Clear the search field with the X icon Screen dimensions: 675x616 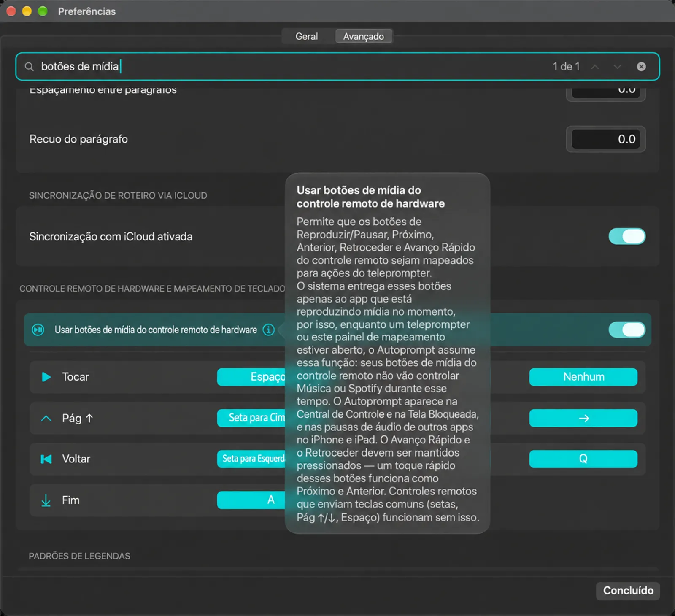[x=641, y=67]
